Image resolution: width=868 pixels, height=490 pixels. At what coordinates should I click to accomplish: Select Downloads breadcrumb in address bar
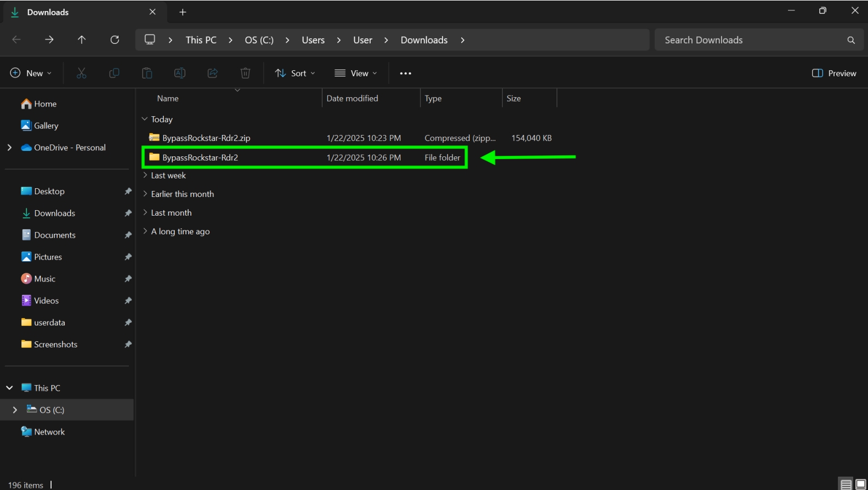click(x=424, y=40)
